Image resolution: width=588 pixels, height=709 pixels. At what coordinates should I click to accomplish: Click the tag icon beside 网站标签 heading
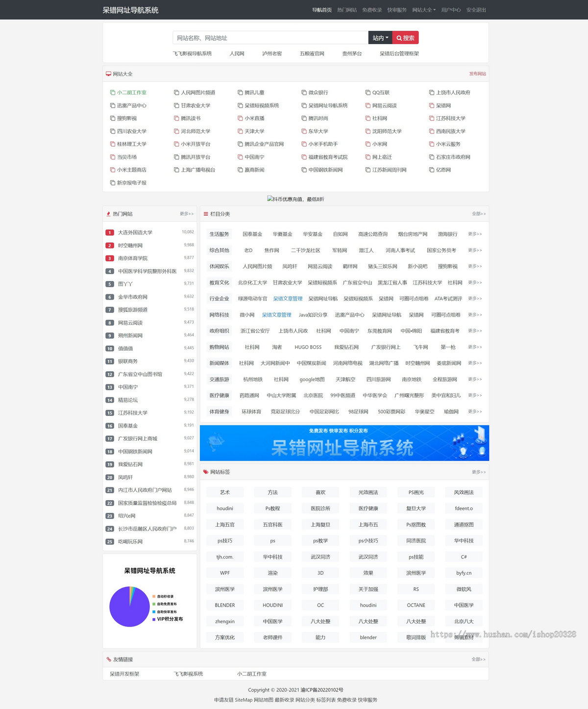coord(206,472)
